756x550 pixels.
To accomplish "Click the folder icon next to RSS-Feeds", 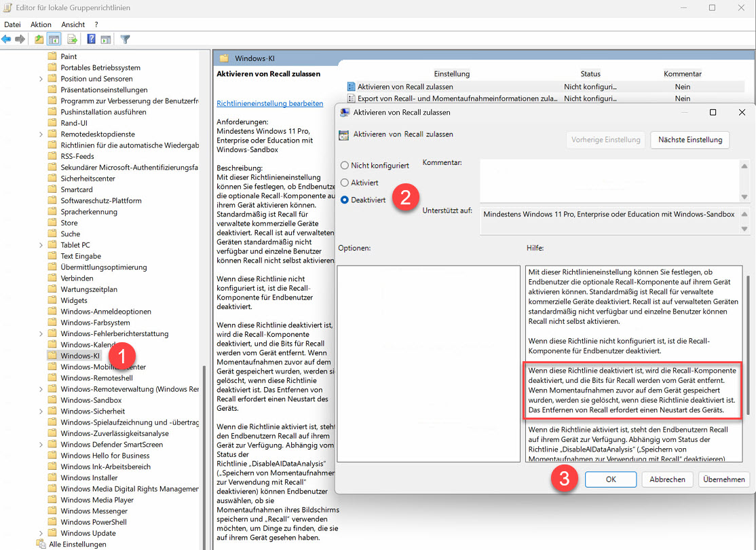I will pos(52,156).
